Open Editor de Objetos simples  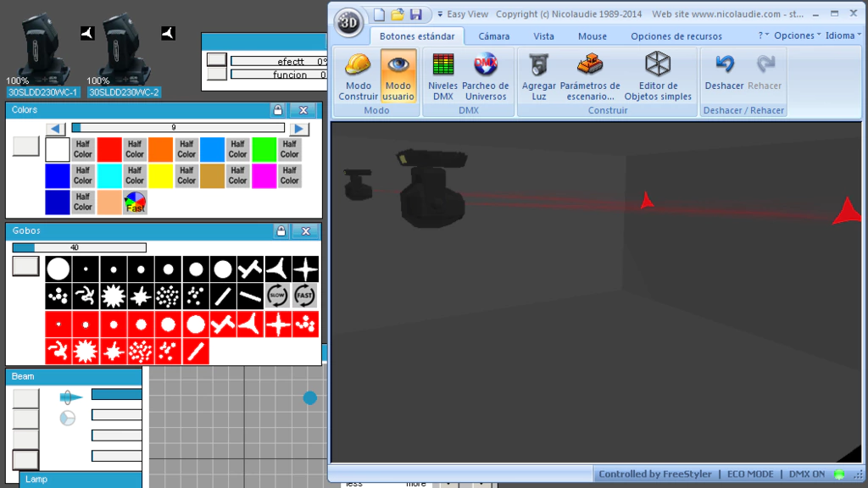point(658,75)
